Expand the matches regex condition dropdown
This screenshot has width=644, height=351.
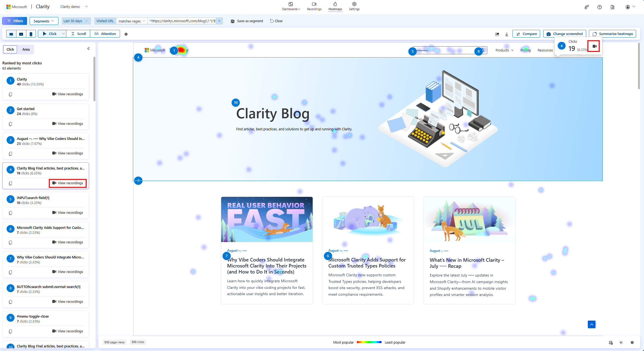point(132,21)
